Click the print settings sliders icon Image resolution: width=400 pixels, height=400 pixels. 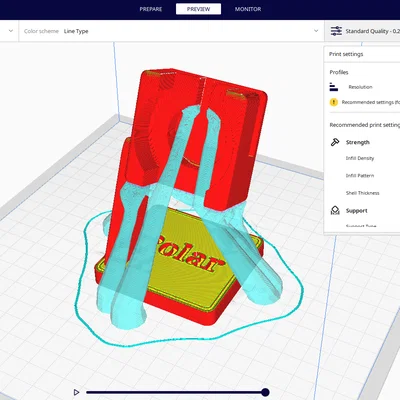click(x=336, y=31)
